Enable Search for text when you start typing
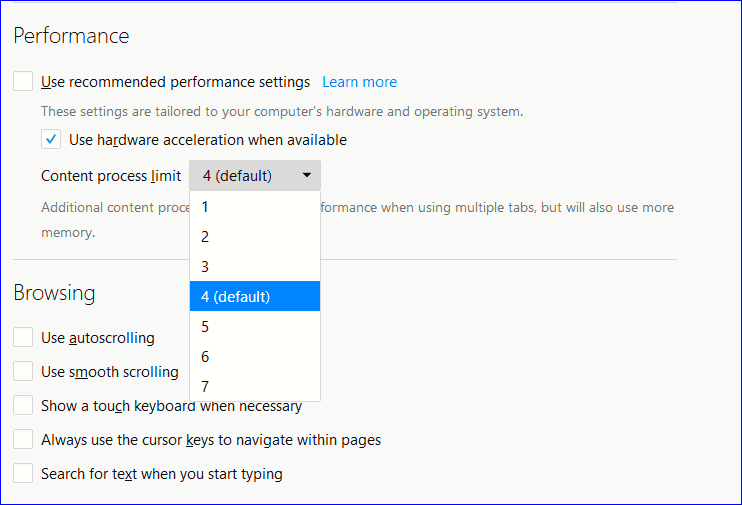742x505 pixels. coord(23,474)
